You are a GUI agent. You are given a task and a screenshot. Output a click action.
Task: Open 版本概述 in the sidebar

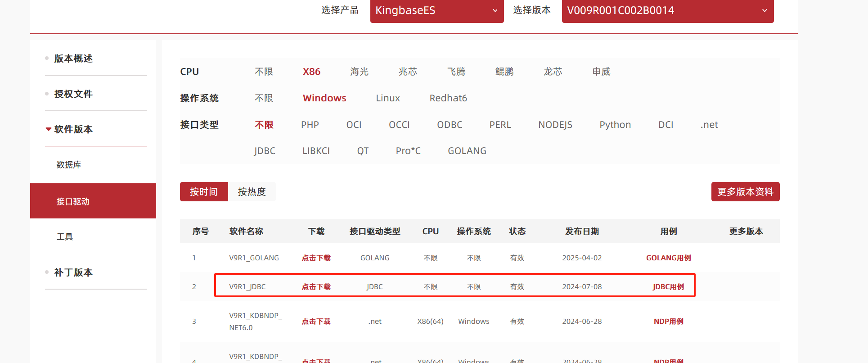(x=73, y=59)
